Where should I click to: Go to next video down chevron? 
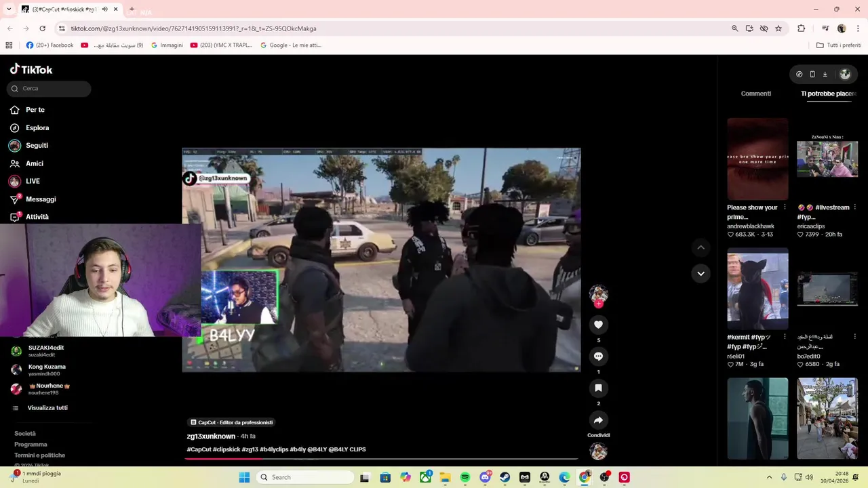[701, 274]
